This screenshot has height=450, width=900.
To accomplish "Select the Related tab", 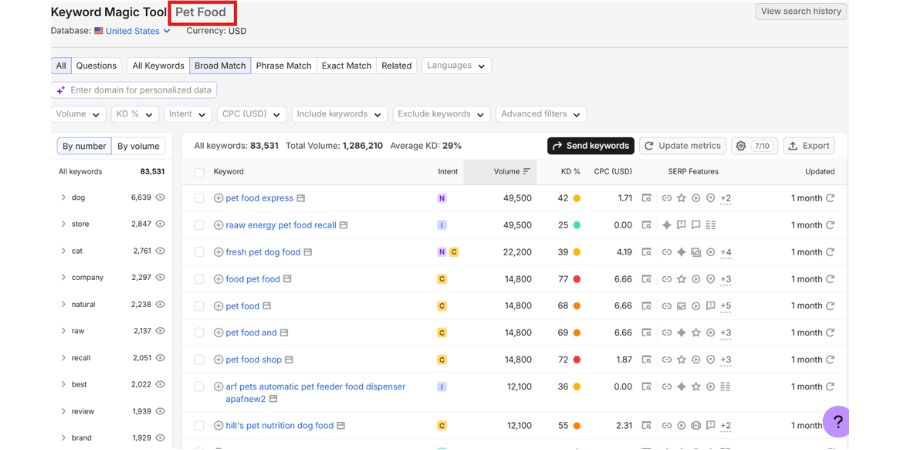I will [x=397, y=66].
